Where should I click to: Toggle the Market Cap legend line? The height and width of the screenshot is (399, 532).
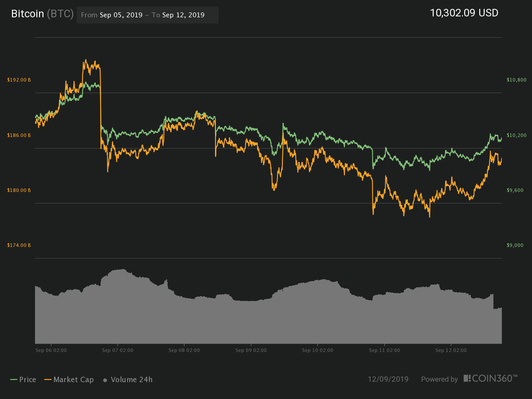pyautogui.click(x=69, y=379)
